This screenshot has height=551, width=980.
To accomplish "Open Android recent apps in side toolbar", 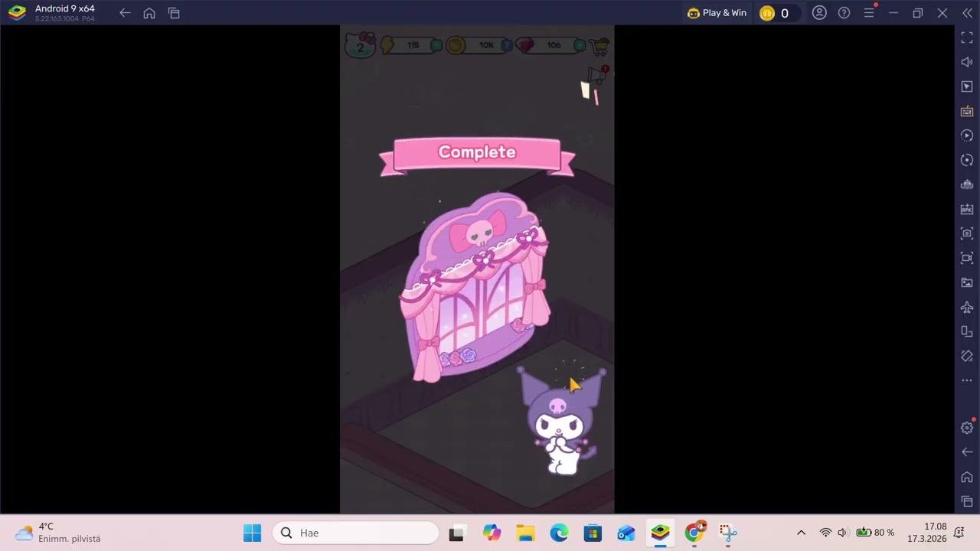I will [967, 501].
